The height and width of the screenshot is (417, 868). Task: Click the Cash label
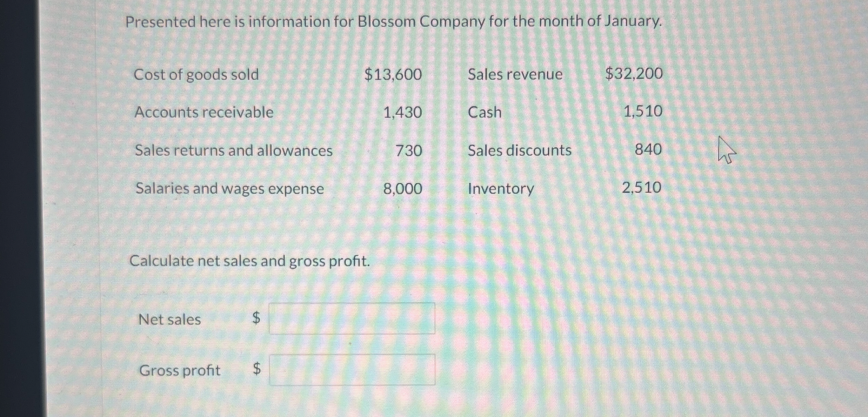[x=484, y=112]
